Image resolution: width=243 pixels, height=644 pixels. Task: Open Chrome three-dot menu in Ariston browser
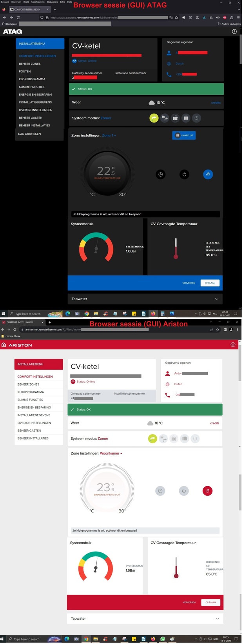click(237, 330)
